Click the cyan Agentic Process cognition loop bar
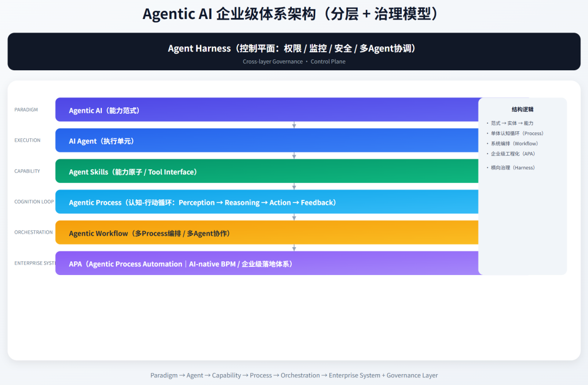 [267, 201]
